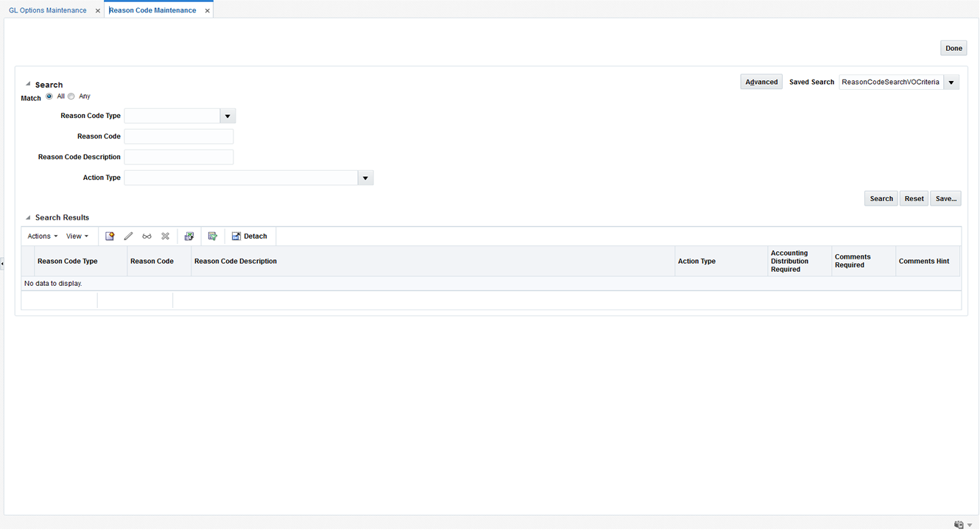Click the Delete (X) icon in toolbar
The width and height of the screenshot is (980, 532).
pos(165,236)
